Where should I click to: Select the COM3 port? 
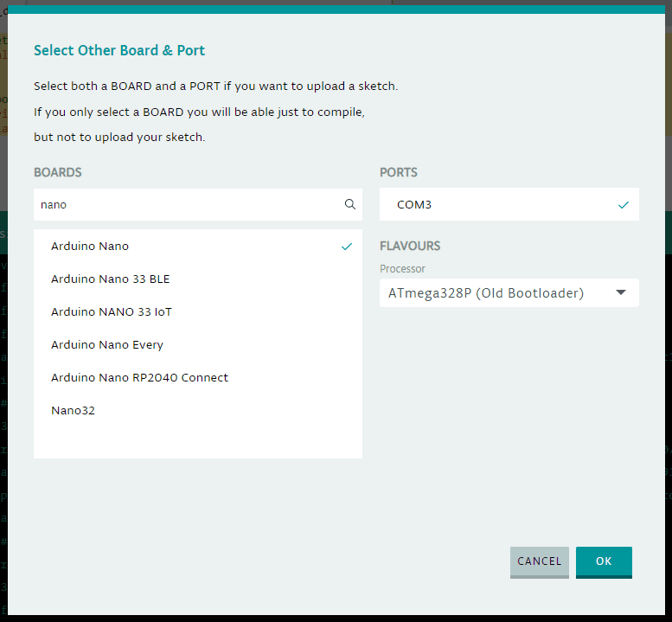point(509,204)
